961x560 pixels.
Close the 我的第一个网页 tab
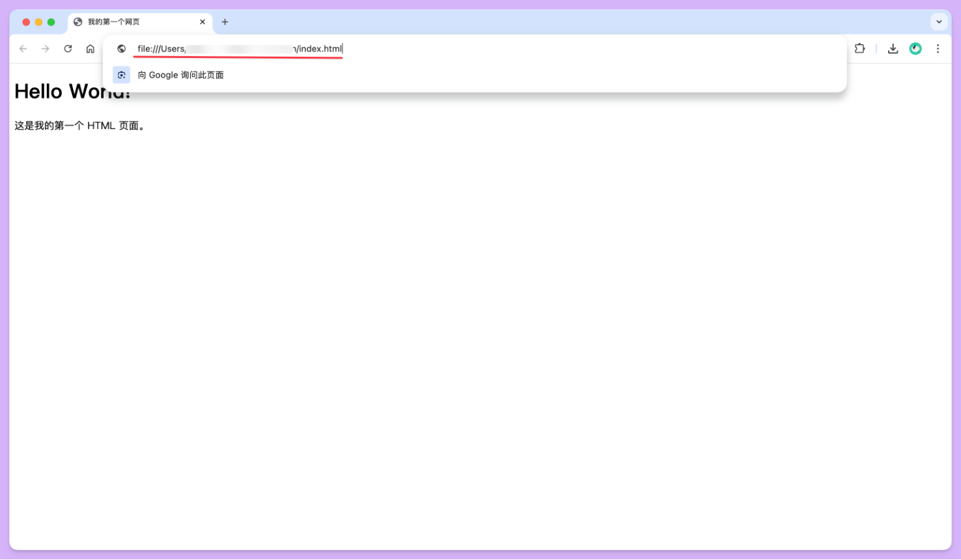[202, 22]
